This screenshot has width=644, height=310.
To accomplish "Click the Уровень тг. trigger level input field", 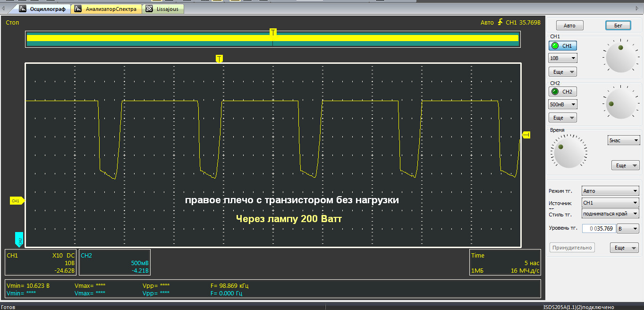I will click(599, 229).
